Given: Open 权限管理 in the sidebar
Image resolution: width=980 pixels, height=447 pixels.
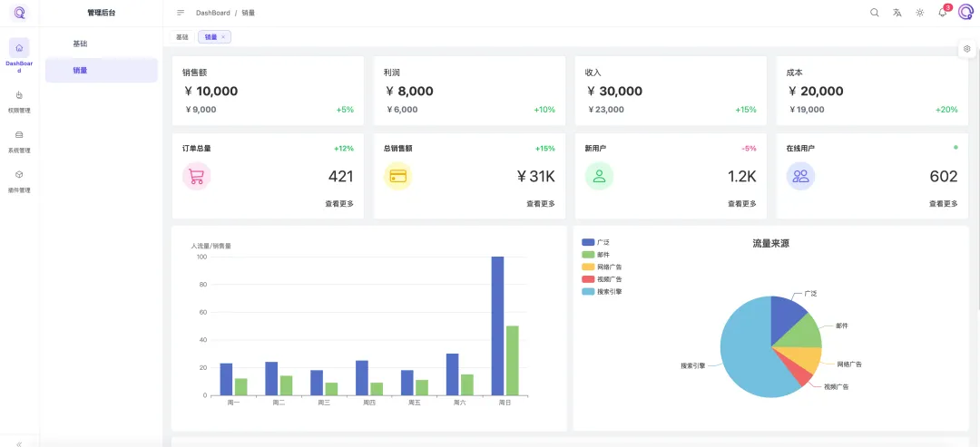Looking at the screenshot, I should pos(19,102).
